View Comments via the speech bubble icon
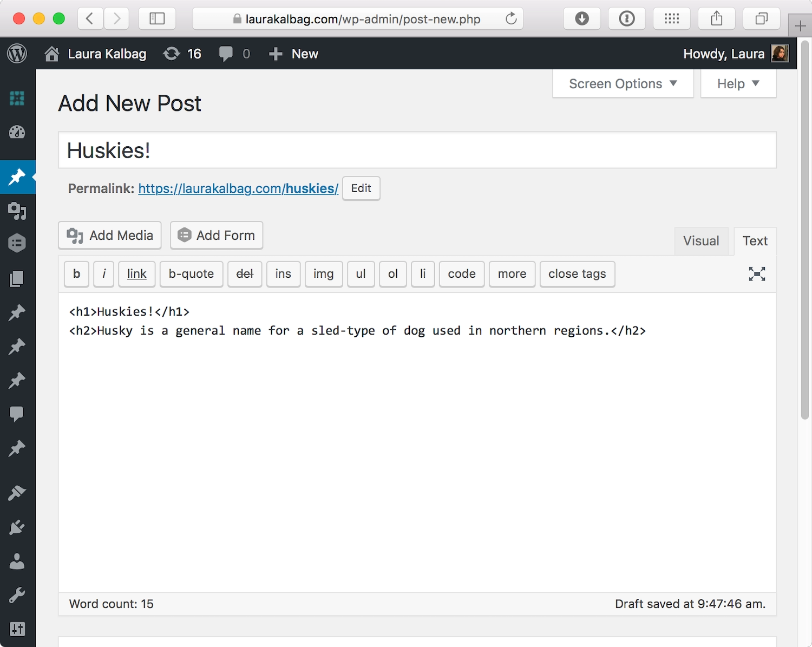 click(17, 414)
